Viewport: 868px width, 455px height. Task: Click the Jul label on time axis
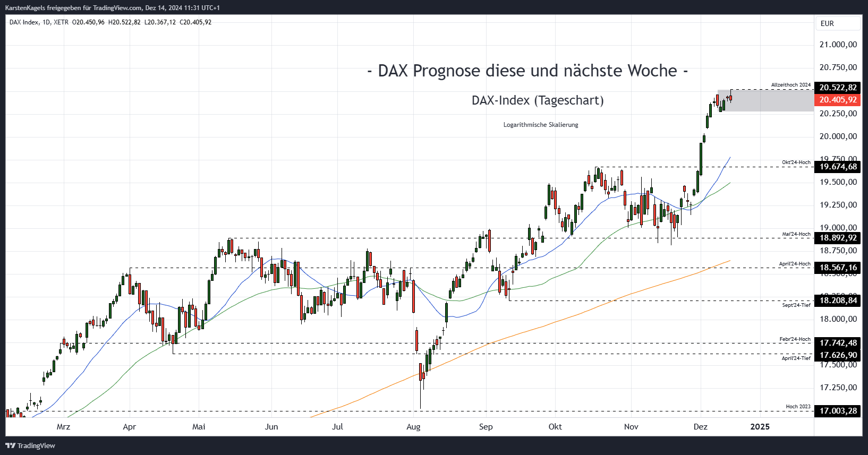click(337, 427)
